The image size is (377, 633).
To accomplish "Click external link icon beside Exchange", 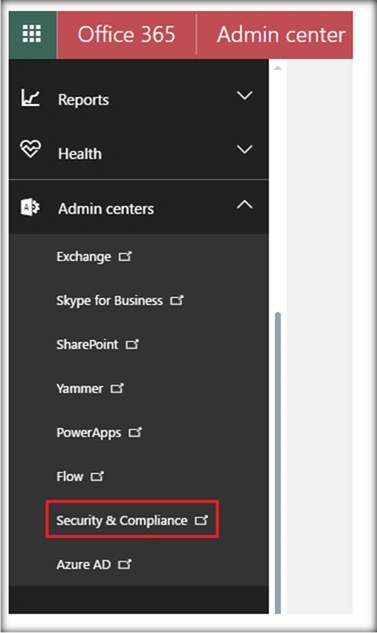I will point(125,256).
